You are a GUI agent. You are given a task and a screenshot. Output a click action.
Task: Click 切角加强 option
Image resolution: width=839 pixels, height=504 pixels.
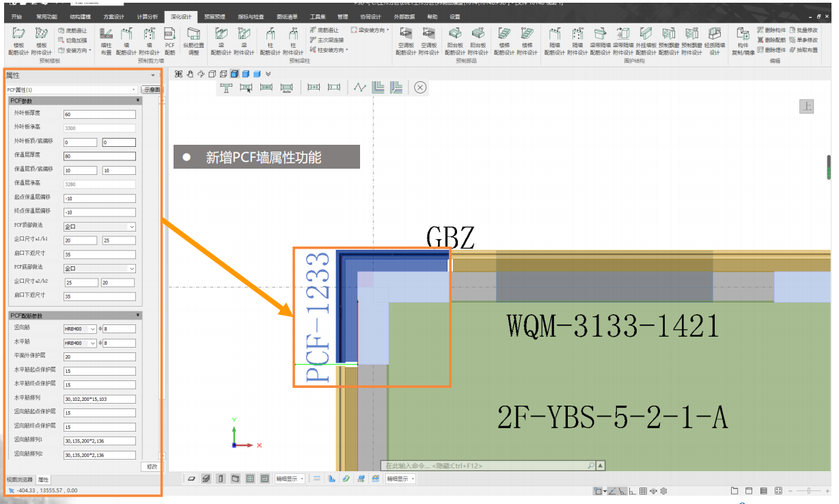[x=72, y=40]
